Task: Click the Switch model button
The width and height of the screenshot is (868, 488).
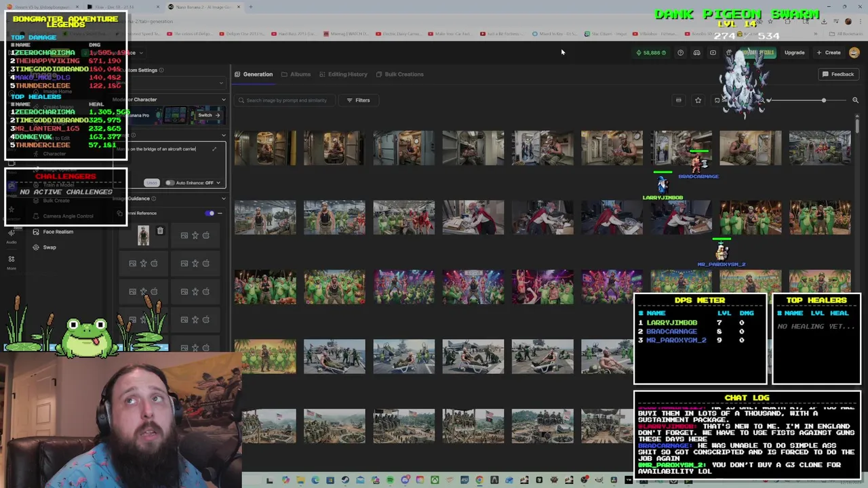Action: pyautogui.click(x=208, y=115)
